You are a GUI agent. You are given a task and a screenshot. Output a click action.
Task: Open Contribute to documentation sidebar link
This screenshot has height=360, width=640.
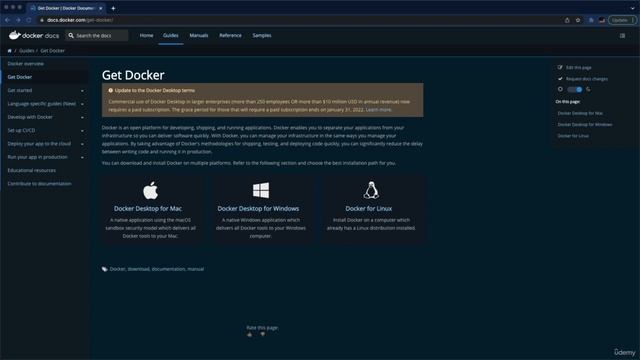pos(39,184)
